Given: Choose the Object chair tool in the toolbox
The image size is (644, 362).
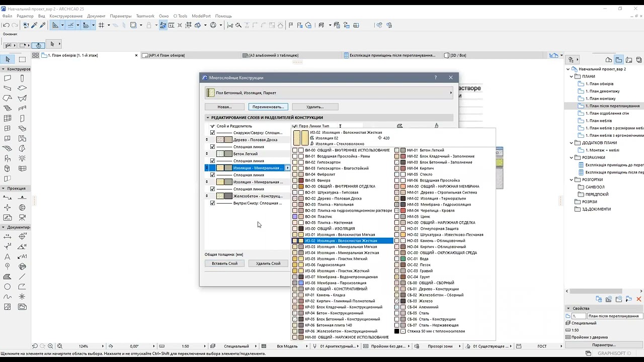Looking at the screenshot, I should tap(8, 158).
